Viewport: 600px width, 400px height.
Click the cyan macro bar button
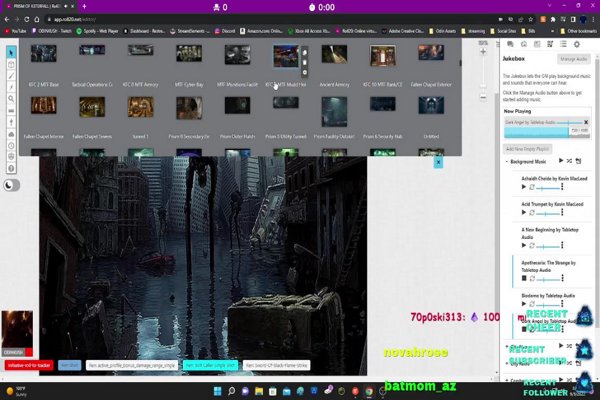coord(210,366)
